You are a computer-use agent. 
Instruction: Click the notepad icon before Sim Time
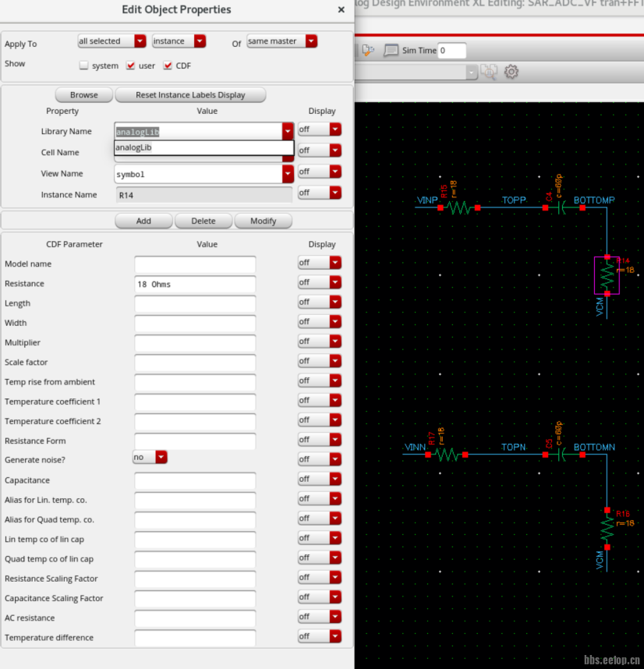391,51
